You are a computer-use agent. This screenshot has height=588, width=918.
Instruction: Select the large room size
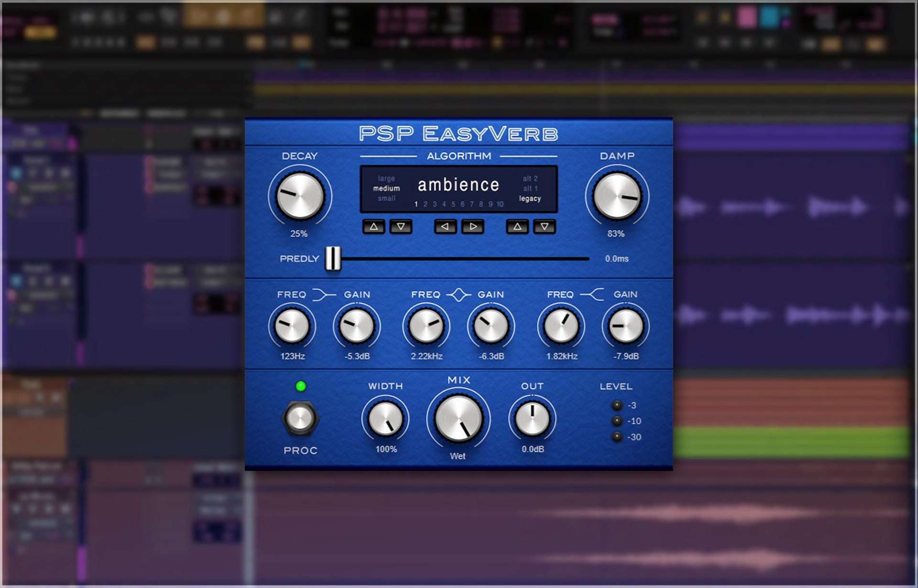point(386,178)
